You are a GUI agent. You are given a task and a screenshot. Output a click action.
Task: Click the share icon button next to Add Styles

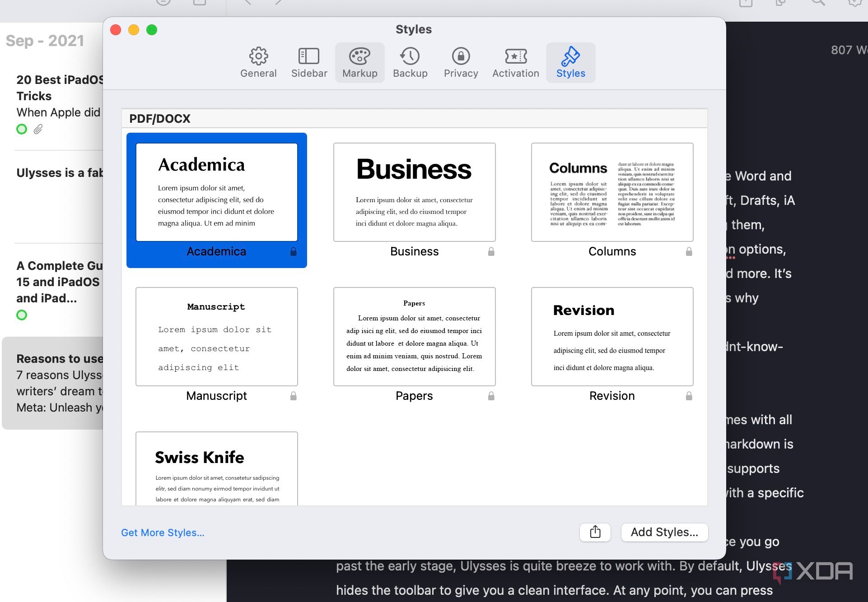[595, 532]
